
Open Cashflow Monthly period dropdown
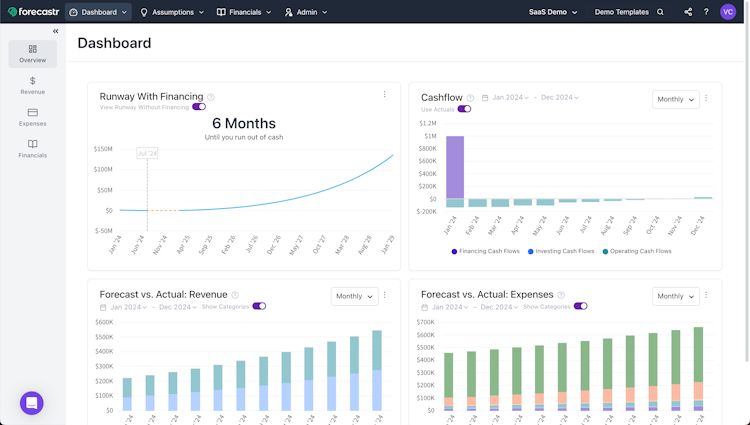pos(675,99)
